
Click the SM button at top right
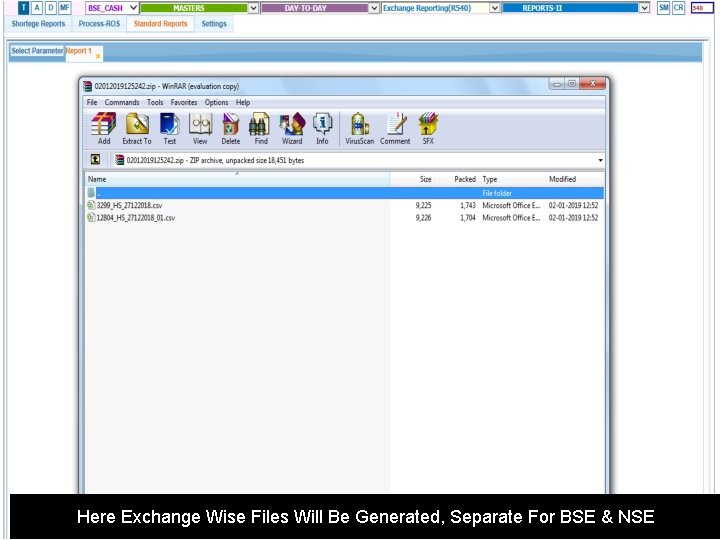[664, 8]
